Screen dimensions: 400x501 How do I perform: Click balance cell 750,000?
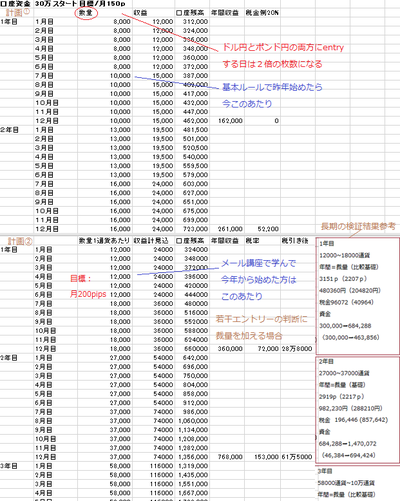click(195, 376)
